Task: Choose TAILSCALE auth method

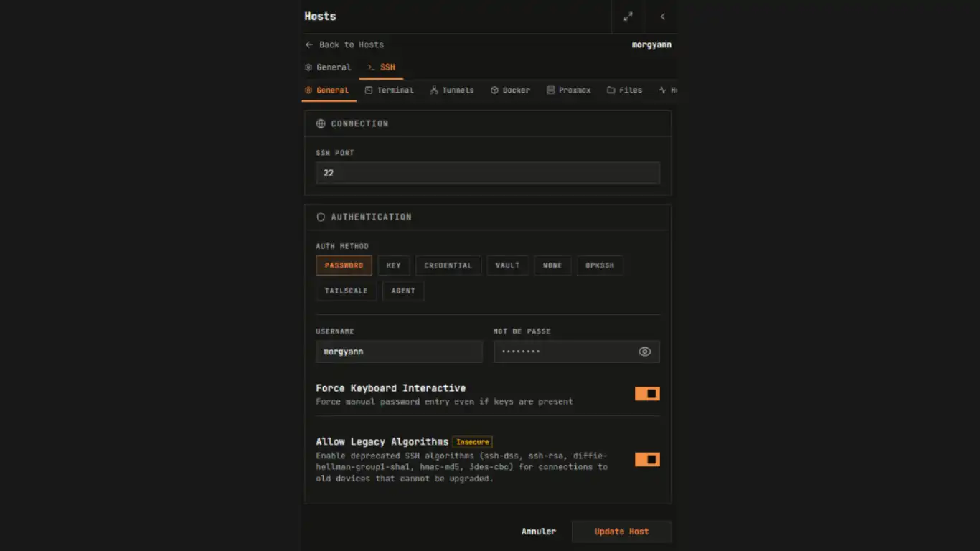Action: pos(346,291)
